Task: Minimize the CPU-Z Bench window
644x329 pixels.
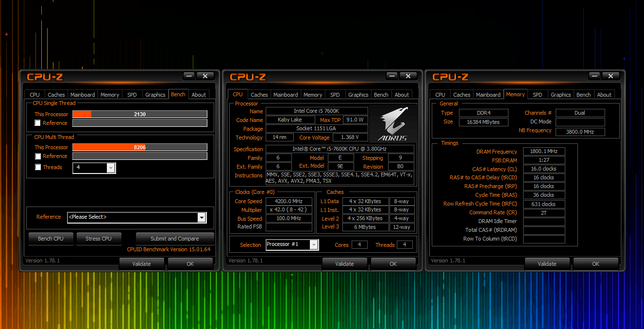Action: tap(189, 76)
